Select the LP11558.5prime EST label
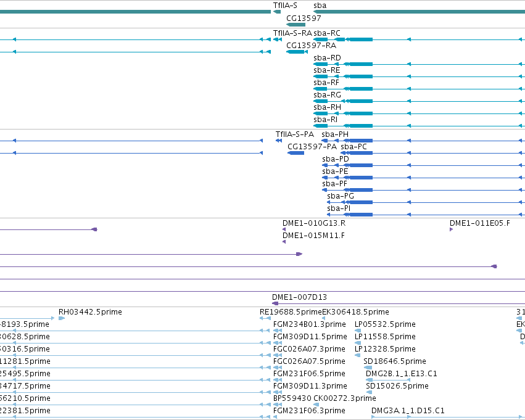 tap(385, 337)
